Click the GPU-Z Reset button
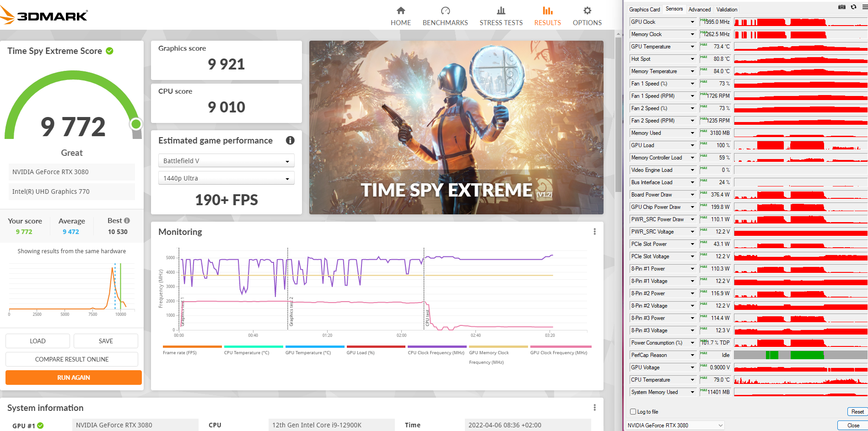 (x=857, y=412)
